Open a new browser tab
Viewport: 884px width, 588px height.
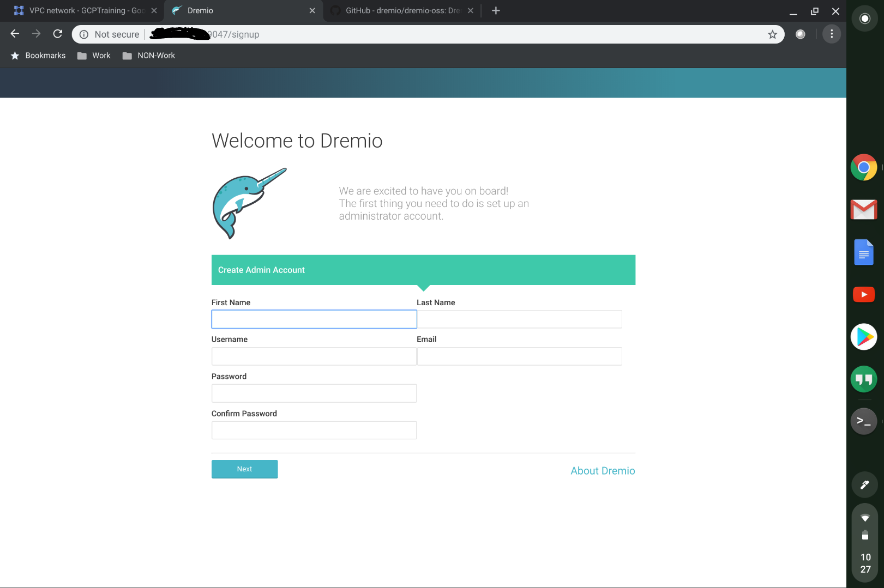coord(496,10)
